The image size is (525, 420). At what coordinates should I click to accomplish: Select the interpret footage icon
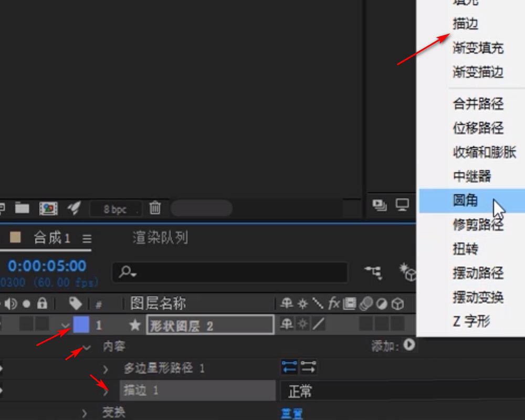(x=48, y=208)
